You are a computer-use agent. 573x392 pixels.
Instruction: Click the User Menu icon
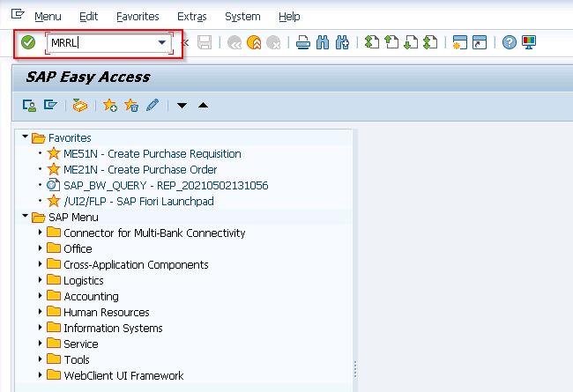point(29,105)
